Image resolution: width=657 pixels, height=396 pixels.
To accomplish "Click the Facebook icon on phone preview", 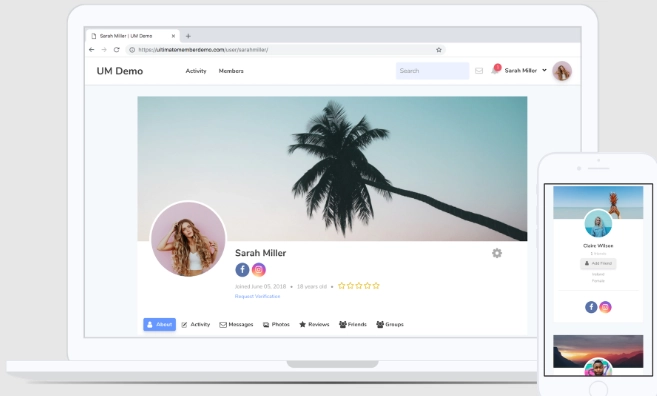I will (x=591, y=307).
